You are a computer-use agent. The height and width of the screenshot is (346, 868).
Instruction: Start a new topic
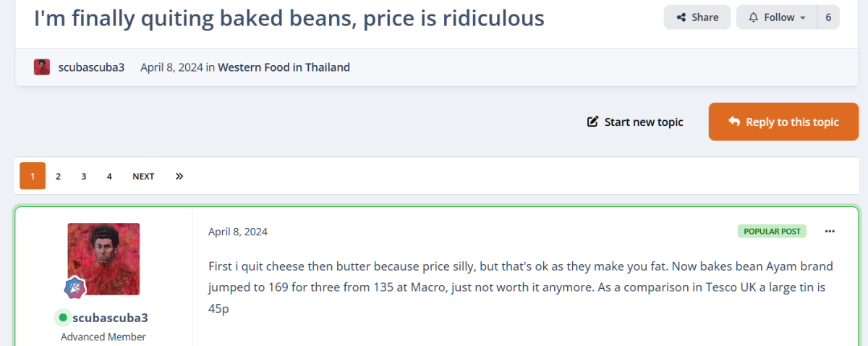tap(643, 122)
